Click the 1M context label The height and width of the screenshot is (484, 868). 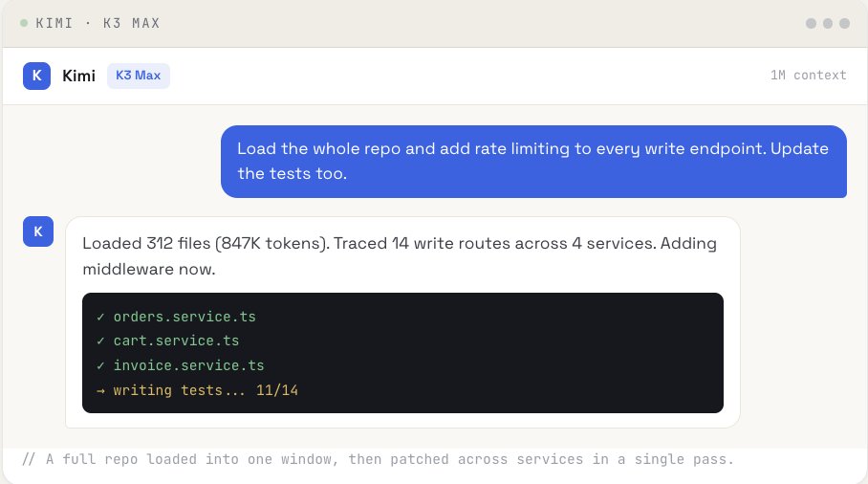click(x=808, y=76)
